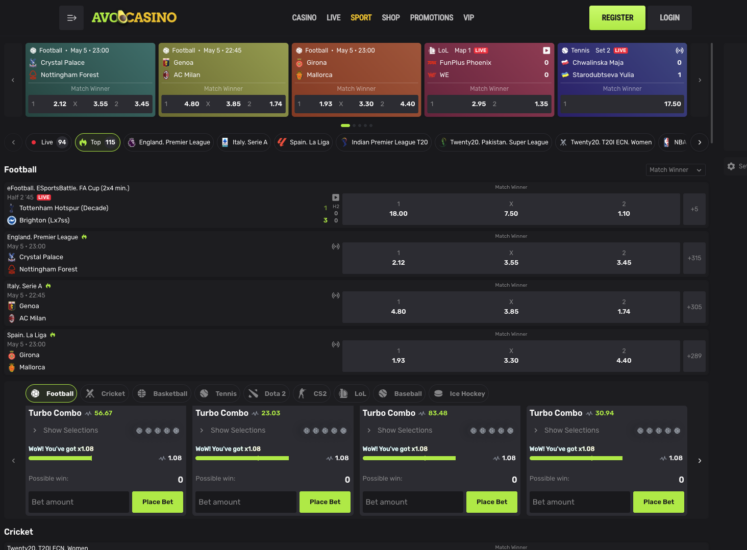The height and width of the screenshot is (550, 747).
Task: Go to next Turbo Combo cards arrow
Action: pos(700,461)
